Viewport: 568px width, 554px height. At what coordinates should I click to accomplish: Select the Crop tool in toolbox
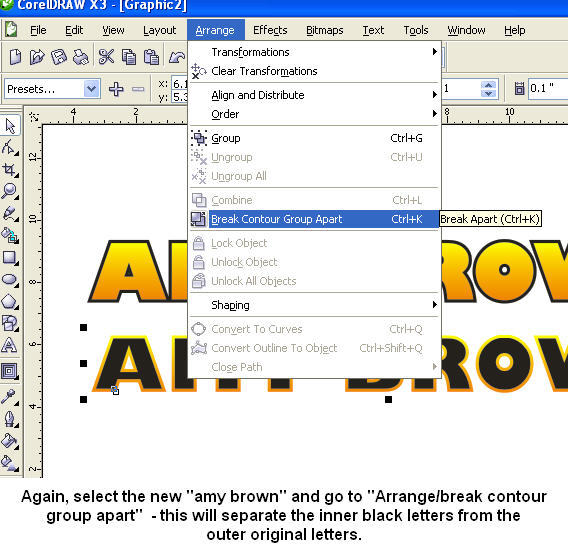10,170
